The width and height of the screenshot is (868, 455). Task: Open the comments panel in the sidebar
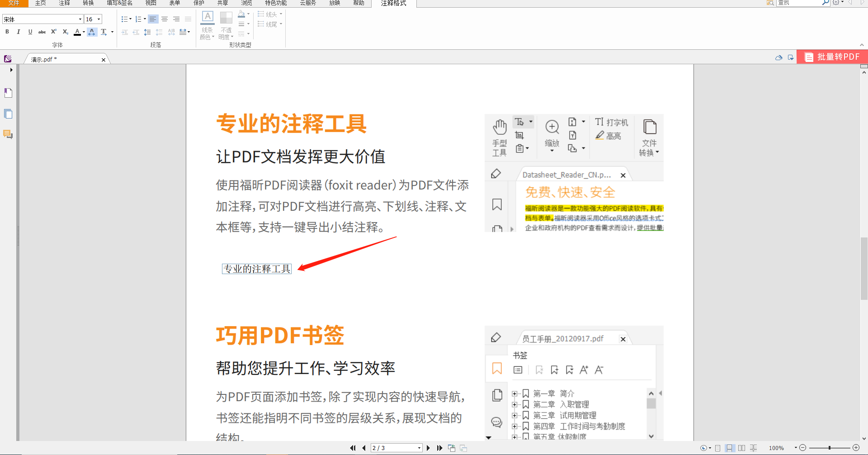[8, 134]
